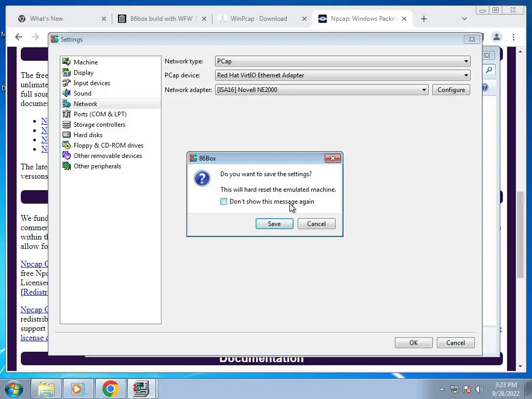Open the Chrome profile avatar
532x399 pixels.
pyautogui.click(x=497, y=37)
